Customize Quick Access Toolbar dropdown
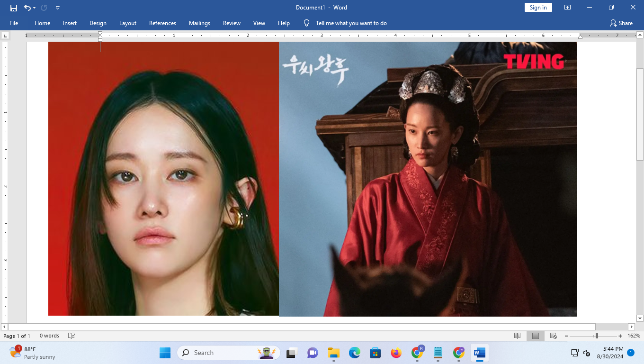The image size is (644, 364). (58, 8)
